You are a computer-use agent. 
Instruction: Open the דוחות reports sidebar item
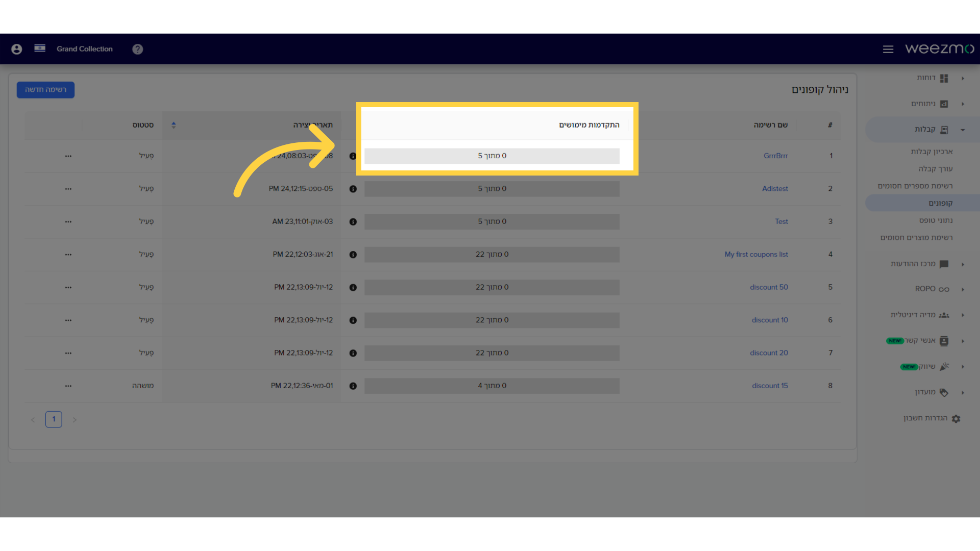pos(926,78)
